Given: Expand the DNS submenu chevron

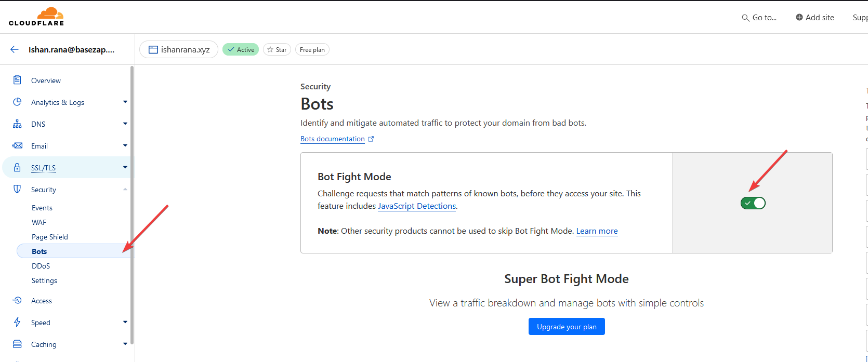Looking at the screenshot, I should (x=125, y=124).
